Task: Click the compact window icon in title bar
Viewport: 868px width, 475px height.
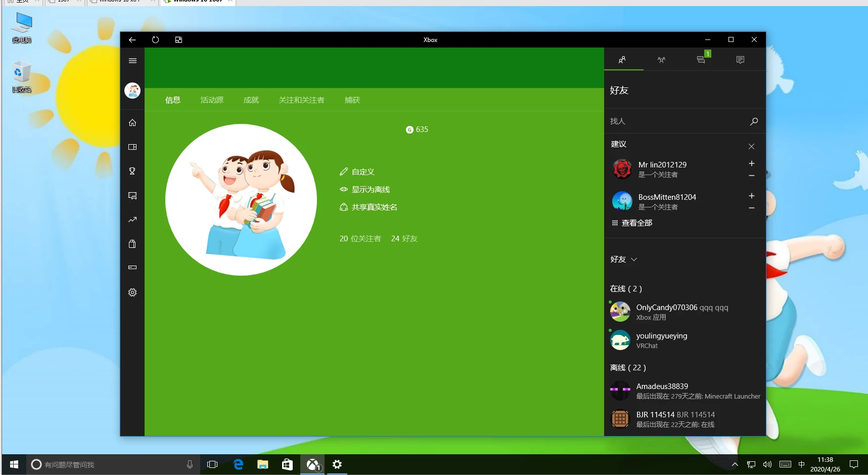Action: click(x=178, y=40)
